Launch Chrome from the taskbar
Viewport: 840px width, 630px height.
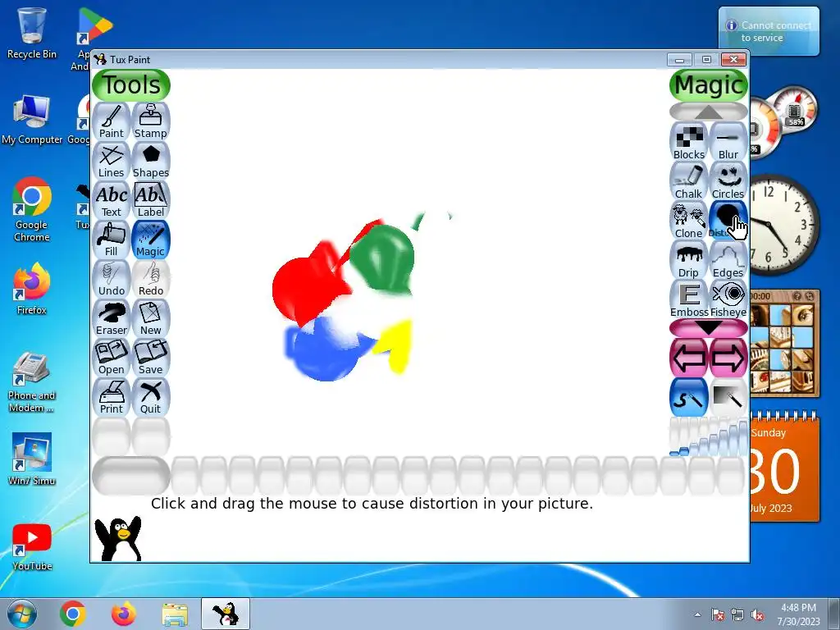73,614
